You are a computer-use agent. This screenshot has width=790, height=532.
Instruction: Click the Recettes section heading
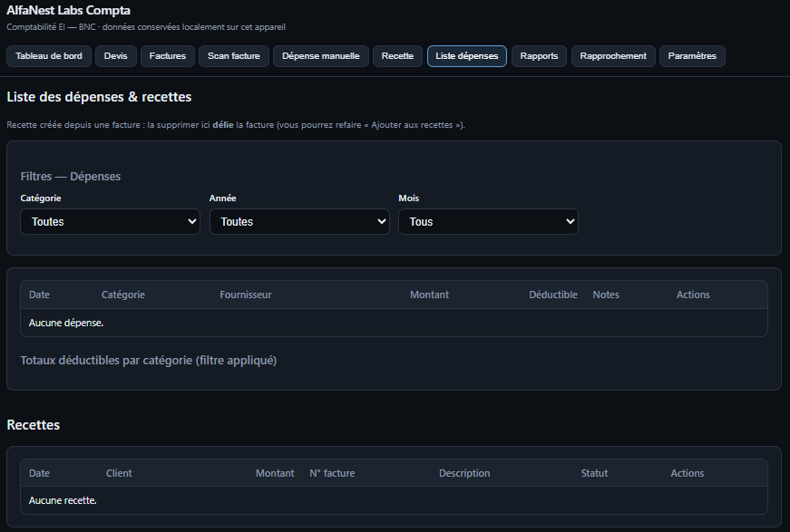pyautogui.click(x=34, y=425)
